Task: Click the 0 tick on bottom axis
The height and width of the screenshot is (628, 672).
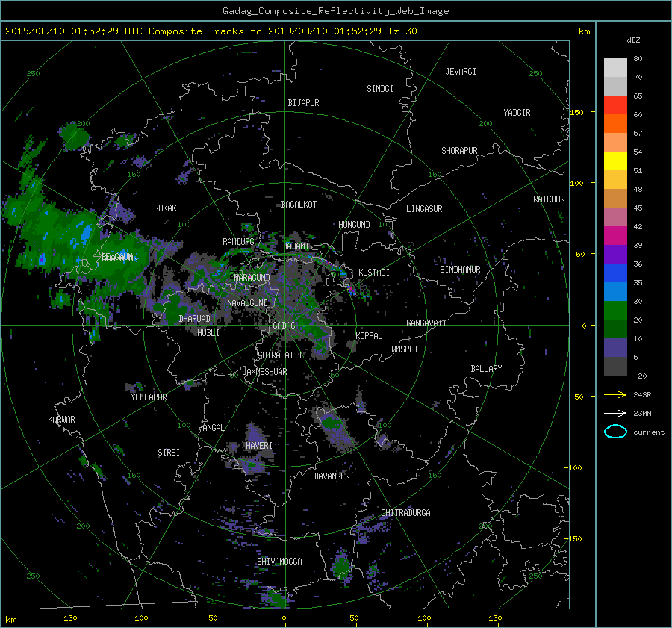Action: (x=284, y=618)
